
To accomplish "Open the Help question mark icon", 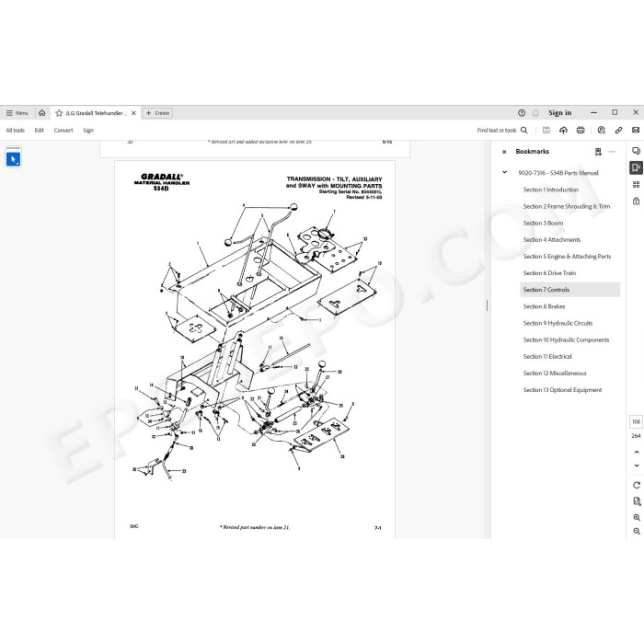I will click(522, 113).
